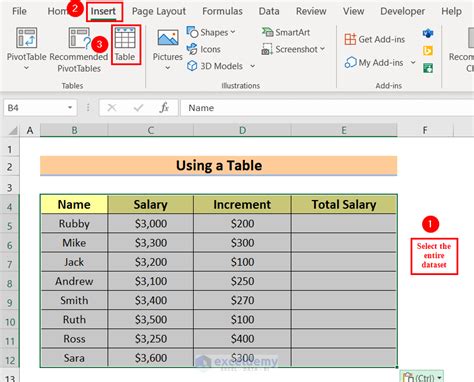The image size is (474, 382).
Task: Select the $3,600 salary cell
Action: pyautogui.click(x=151, y=358)
